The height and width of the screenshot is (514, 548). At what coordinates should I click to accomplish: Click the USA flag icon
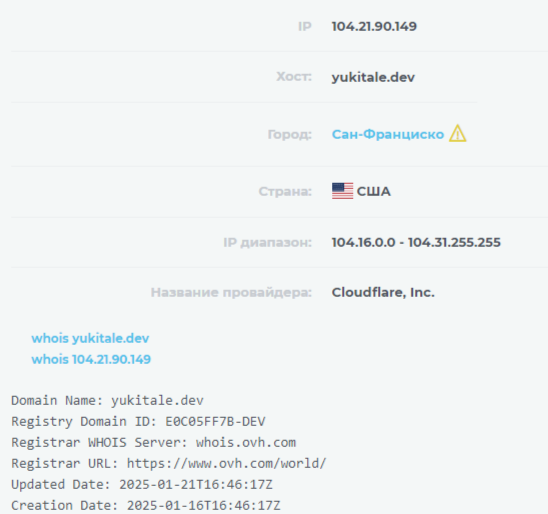[x=342, y=191]
